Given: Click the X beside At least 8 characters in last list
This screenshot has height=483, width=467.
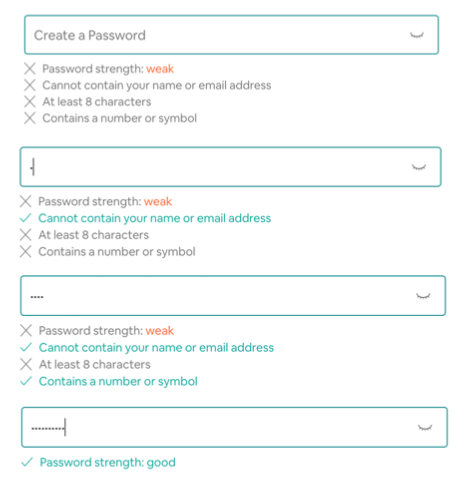Looking at the screenshot, I should (x=26, y=364).
